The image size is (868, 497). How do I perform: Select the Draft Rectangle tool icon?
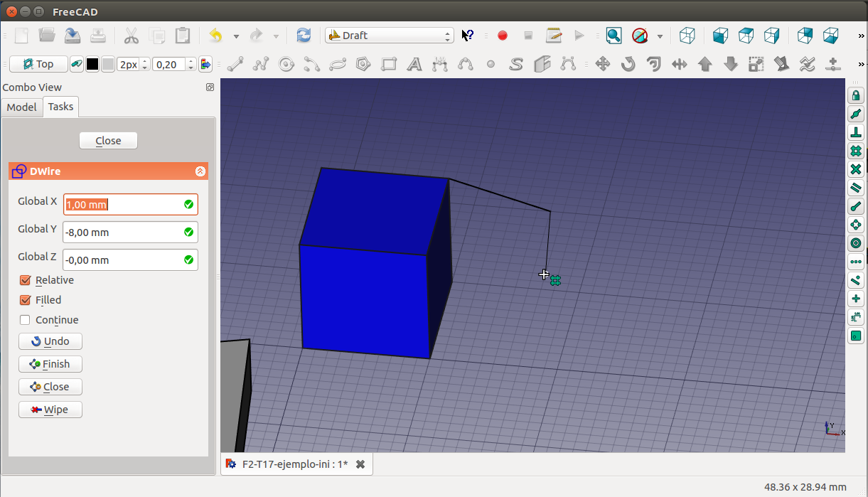pos(389,65)
